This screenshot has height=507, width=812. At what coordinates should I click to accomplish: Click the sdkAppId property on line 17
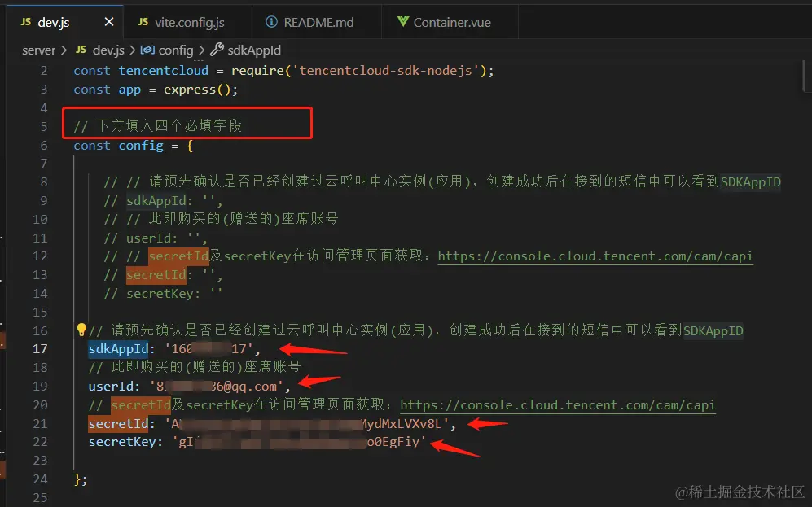(x=119, y=349)
